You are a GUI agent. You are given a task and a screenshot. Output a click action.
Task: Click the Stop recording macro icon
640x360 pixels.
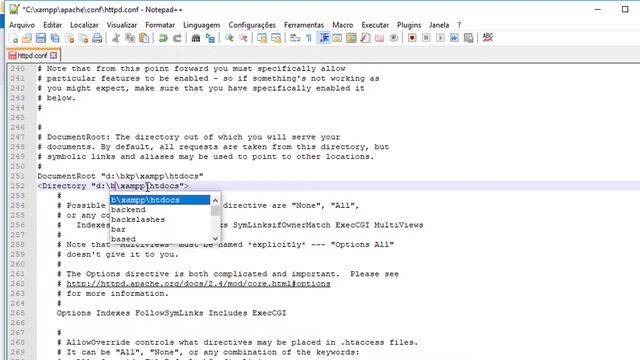click(x=426, y=38)
